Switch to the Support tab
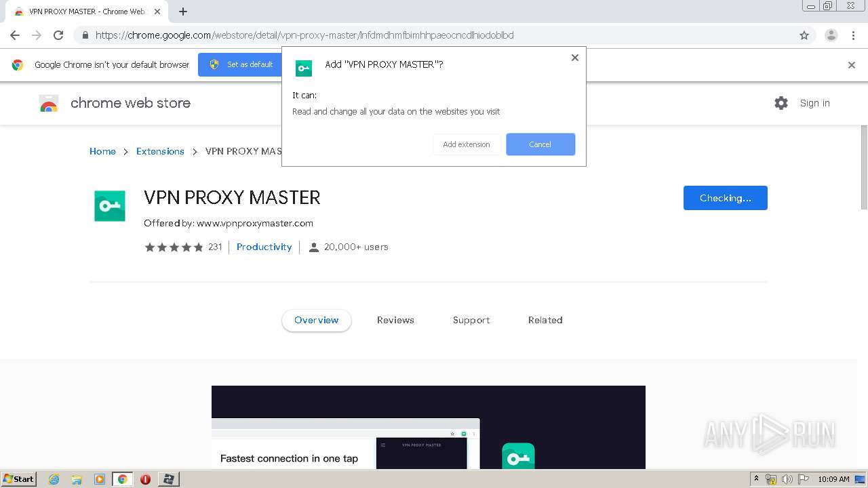This screenshot has width=868, height=488. point(471,320)
